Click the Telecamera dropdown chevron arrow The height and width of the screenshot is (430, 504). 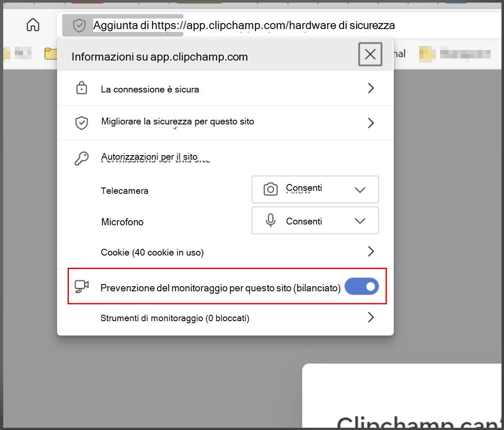click(x=360, y=190)
